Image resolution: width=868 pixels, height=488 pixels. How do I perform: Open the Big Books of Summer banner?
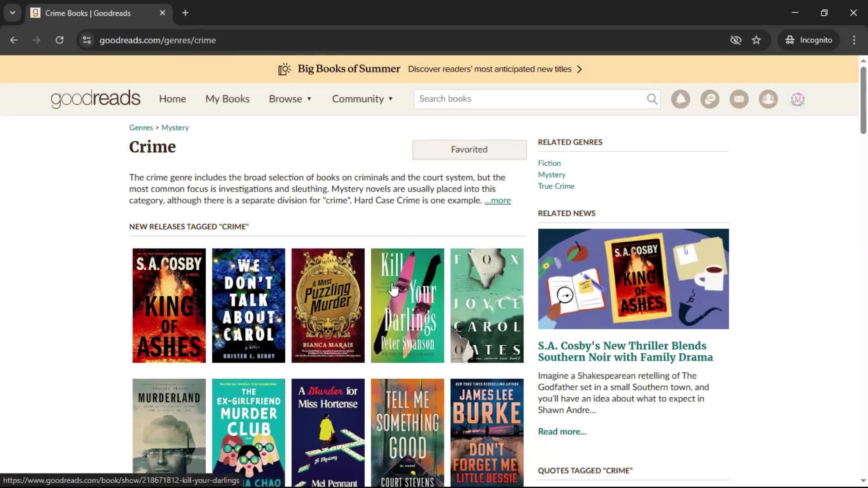pos(429,69)
